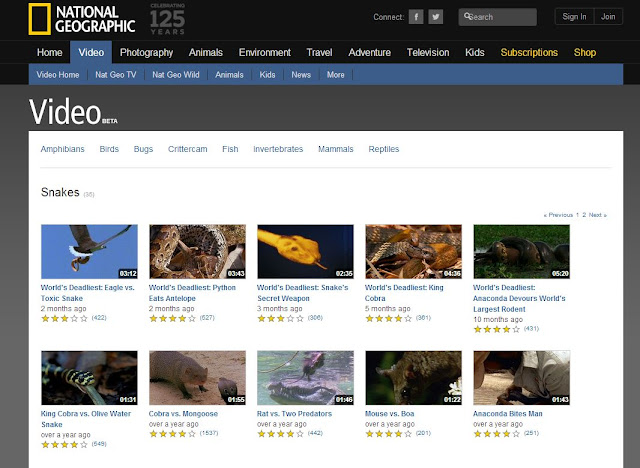Screen dimensions: 640x468
Task: Filter by Amphibians category
Action: (x=62, y=149)
